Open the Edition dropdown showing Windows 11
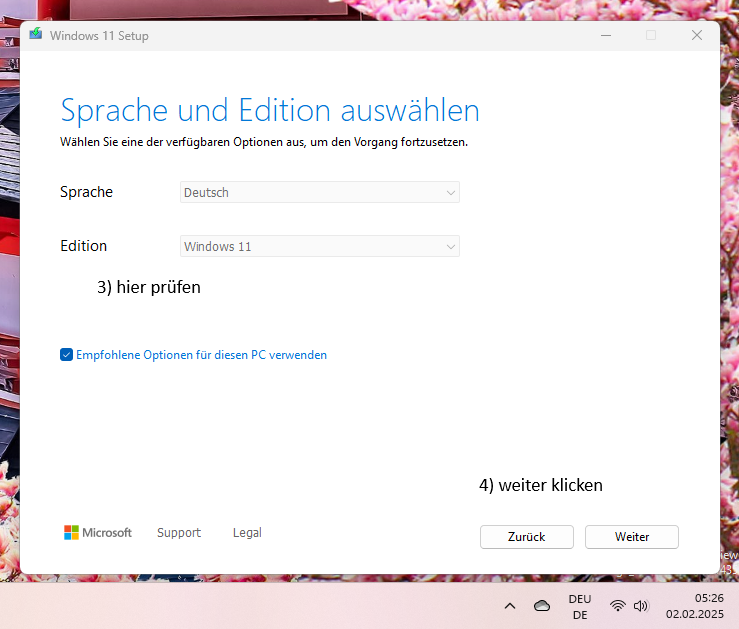 pyautogui.click(x=320, y=246)
